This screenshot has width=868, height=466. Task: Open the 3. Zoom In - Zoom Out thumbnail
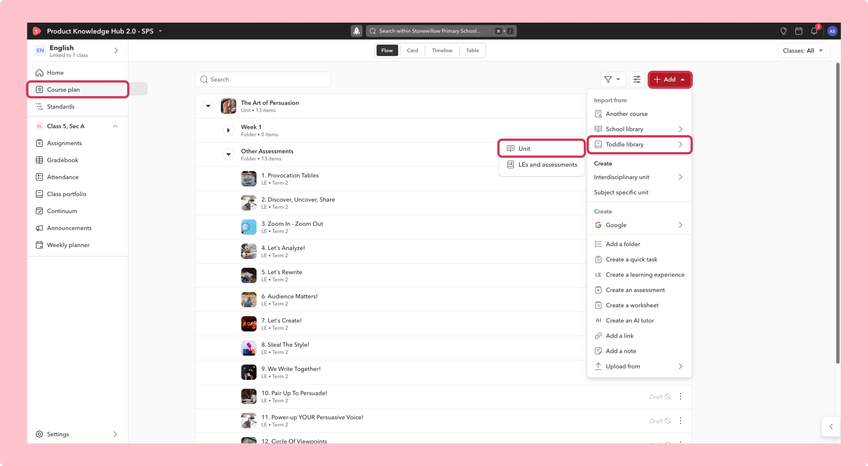[249, 227]
